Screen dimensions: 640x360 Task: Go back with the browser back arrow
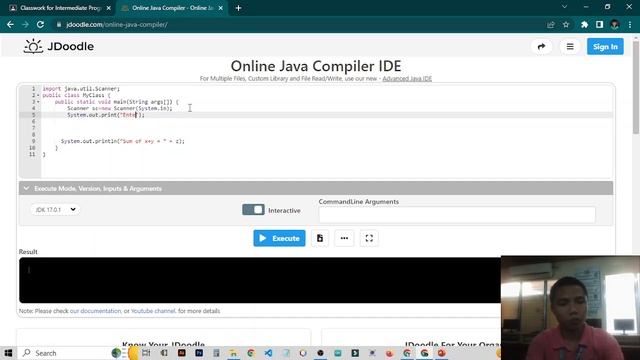coord(10,24)
